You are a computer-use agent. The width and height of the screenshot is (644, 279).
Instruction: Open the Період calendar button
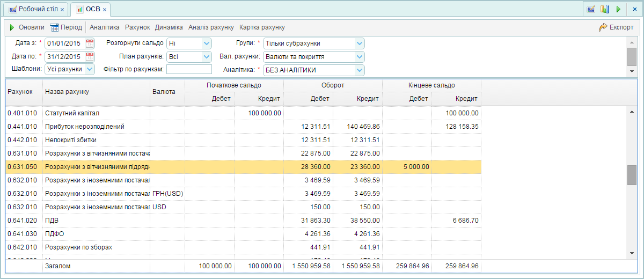pos(66,27)
